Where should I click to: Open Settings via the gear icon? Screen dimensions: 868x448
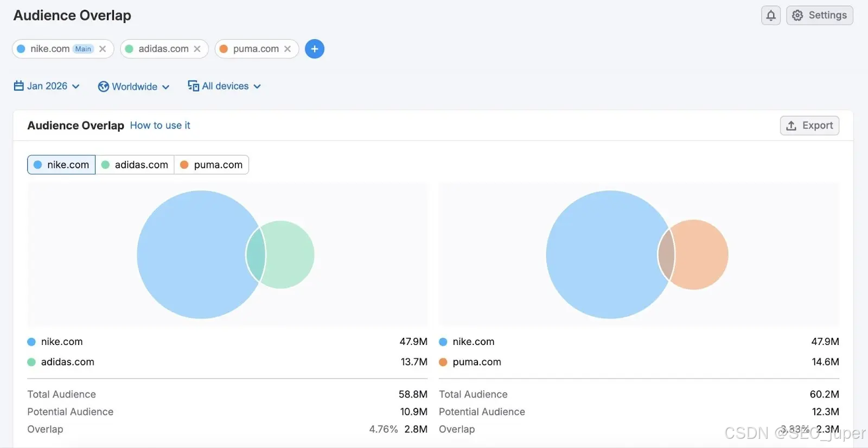(797, 15)
